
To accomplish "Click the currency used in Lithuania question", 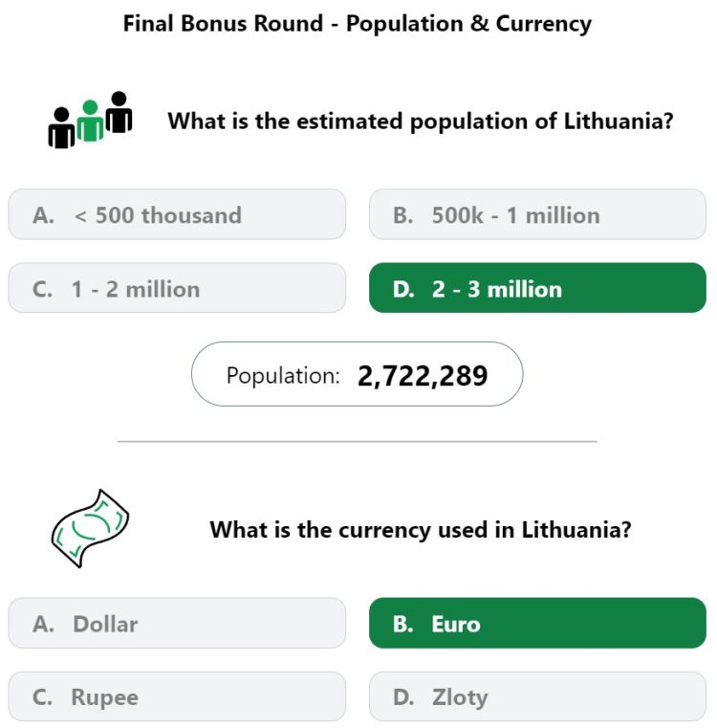I will click(x=421, y=530).
